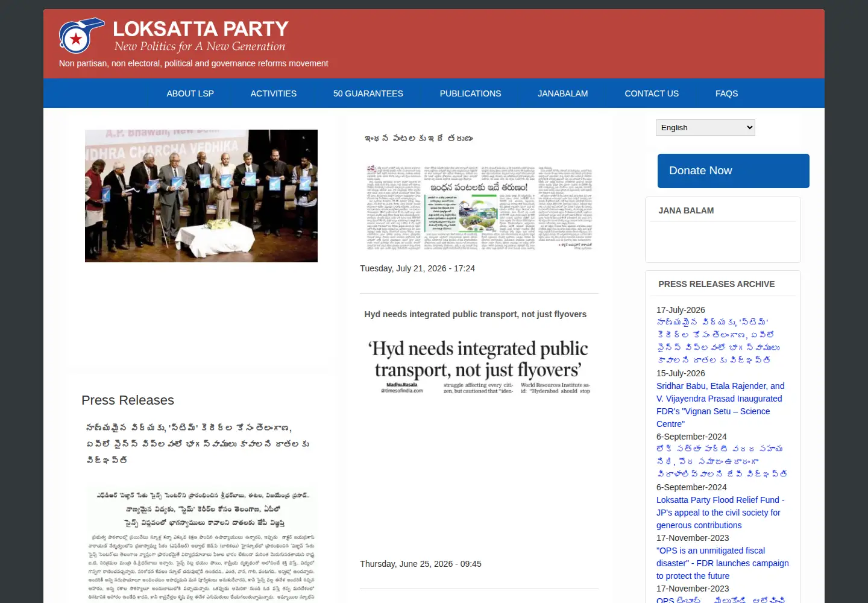The height and width of the screenshot is (603, 868).
Task: Click the Press Releases section heading
Action: 128,400
